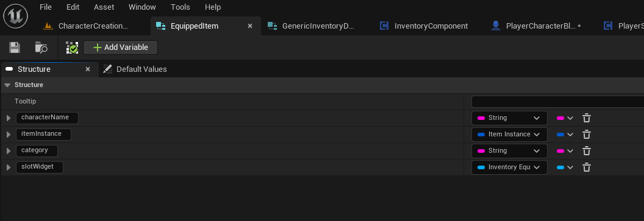Click the InventoryComponent C++ class icon
The height and width of the screenshot is (221, 644).
pyautogui.click(x=384, y=26)
